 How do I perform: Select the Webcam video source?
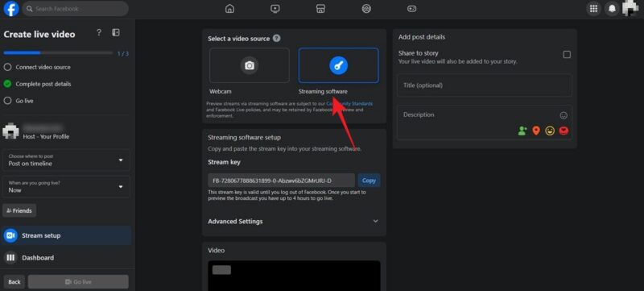250,65
